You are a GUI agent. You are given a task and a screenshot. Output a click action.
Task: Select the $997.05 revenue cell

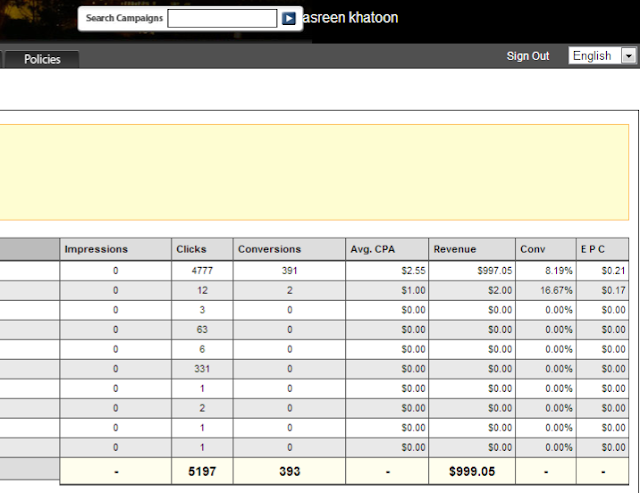click(x=472, y=271)
